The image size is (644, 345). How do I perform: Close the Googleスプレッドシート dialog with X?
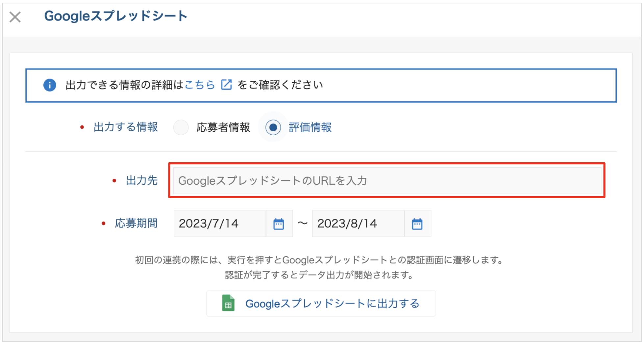[15, 17]
